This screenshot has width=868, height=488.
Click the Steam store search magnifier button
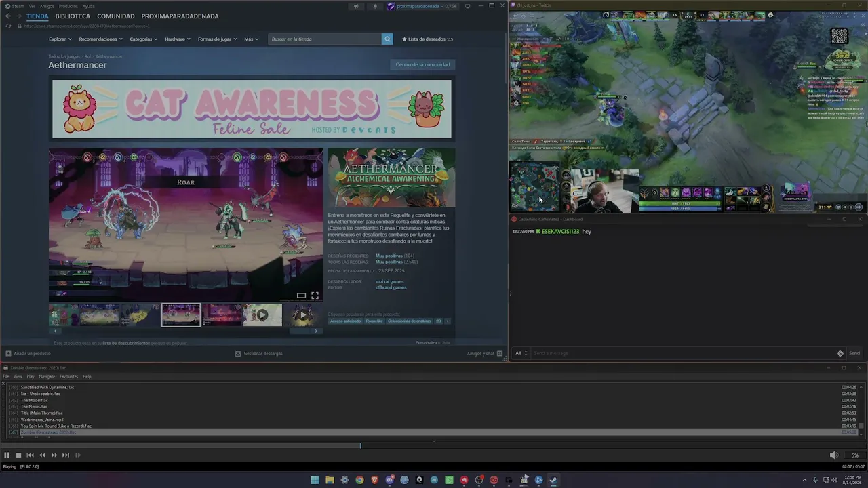(387, 39)
